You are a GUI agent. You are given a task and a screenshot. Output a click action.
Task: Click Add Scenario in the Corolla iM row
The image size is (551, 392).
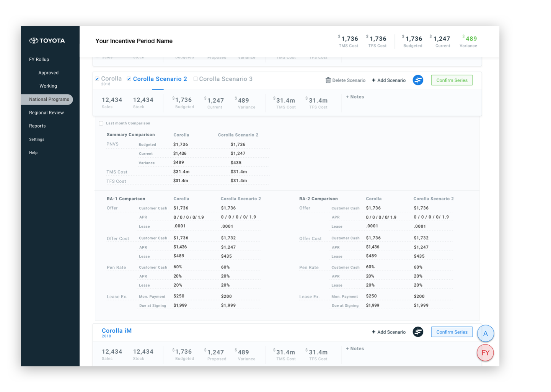pos(389,332)
